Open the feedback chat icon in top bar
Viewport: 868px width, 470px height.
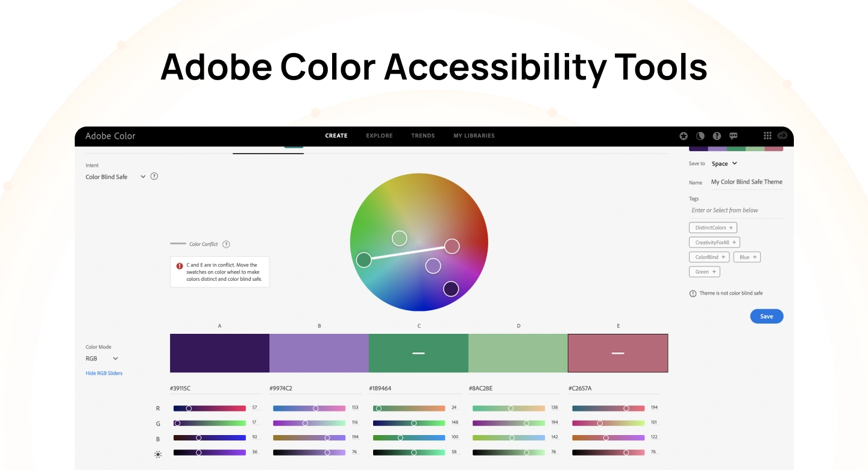(733, 136)
